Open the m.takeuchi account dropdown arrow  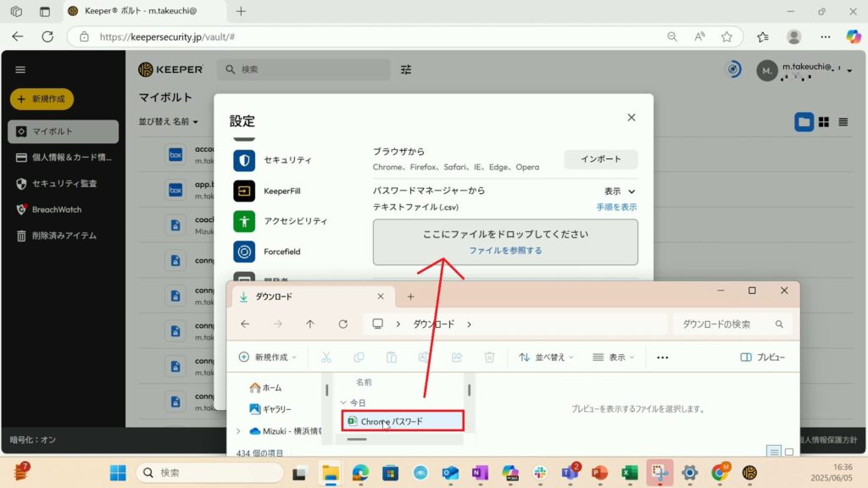click(x=849, y=70)
